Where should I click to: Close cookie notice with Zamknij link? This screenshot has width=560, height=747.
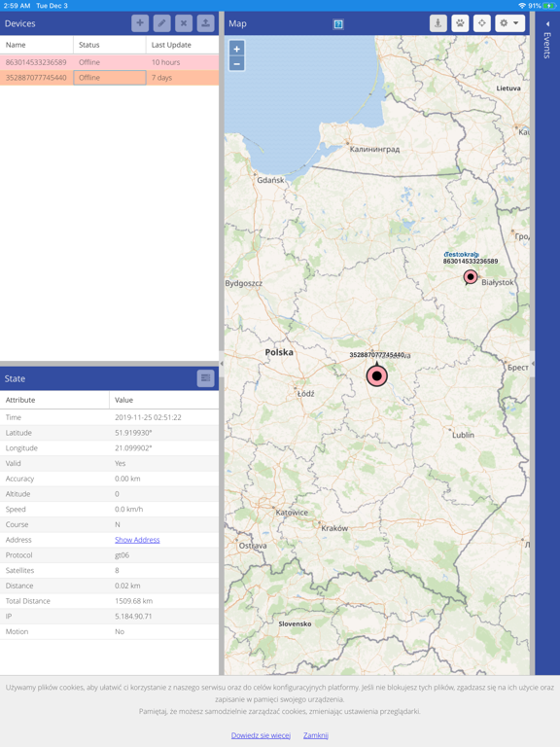click(x=316, y=735)
